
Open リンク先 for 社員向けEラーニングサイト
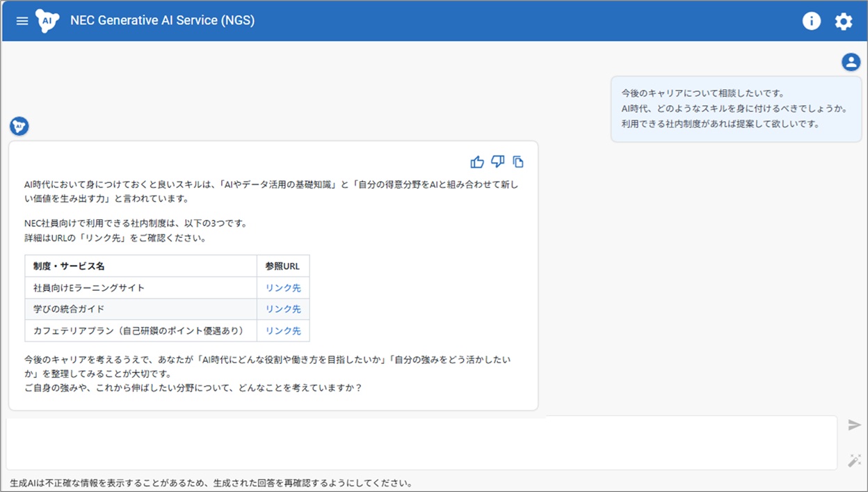pos(283,288)
